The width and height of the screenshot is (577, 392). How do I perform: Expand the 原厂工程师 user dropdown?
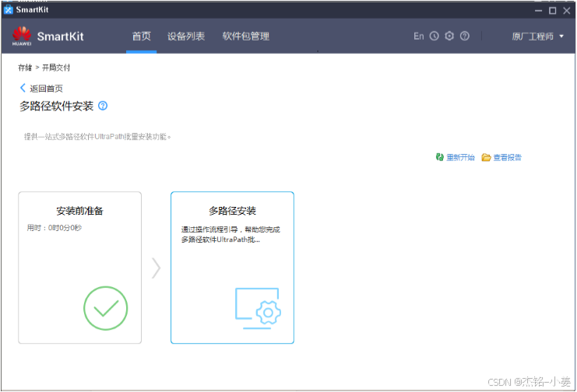coord(537,37)
